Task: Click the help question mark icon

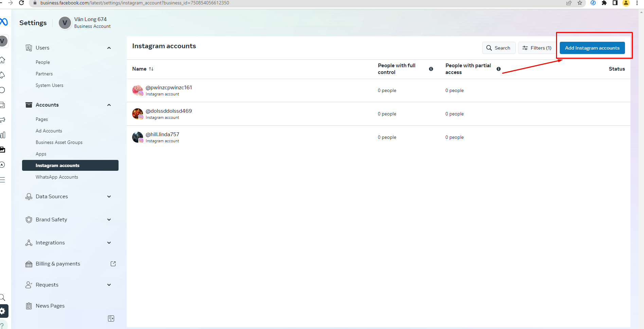Action: click(3, 325)
